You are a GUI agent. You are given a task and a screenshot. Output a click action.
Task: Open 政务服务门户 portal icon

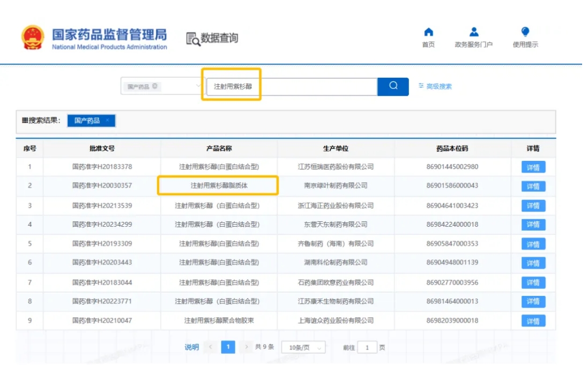(473, 33)
